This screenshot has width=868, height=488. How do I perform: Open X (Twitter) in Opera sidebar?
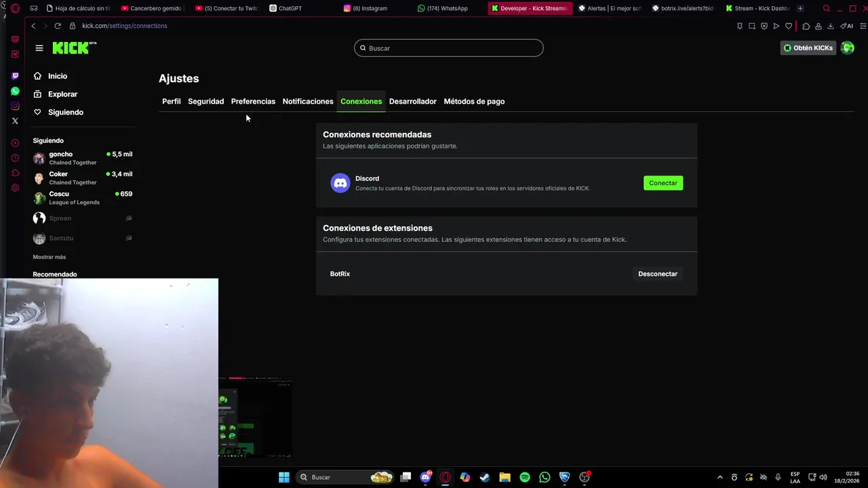(15, 121)
